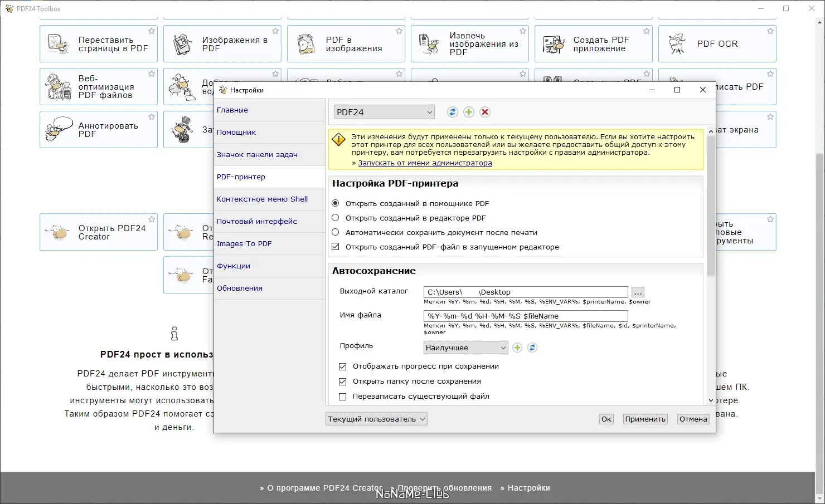Open the Переставить страницы в PDF tool

(x=99, y=44)
